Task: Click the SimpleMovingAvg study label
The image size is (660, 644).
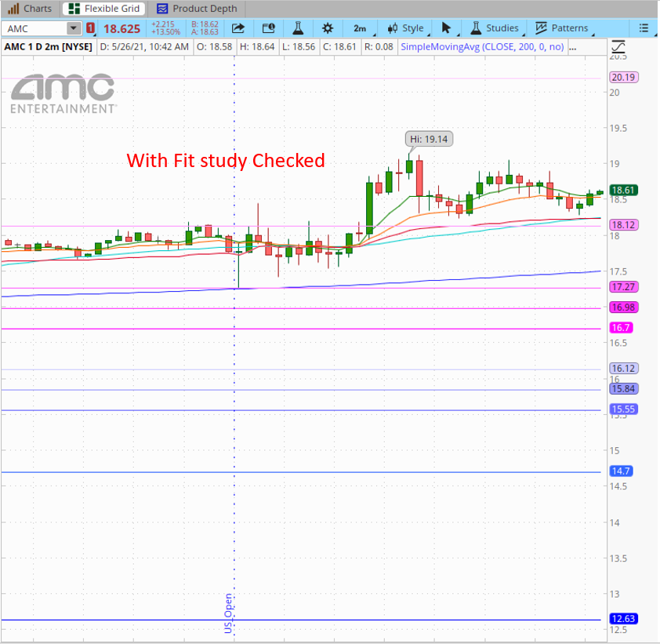Action: coord(482,47)
